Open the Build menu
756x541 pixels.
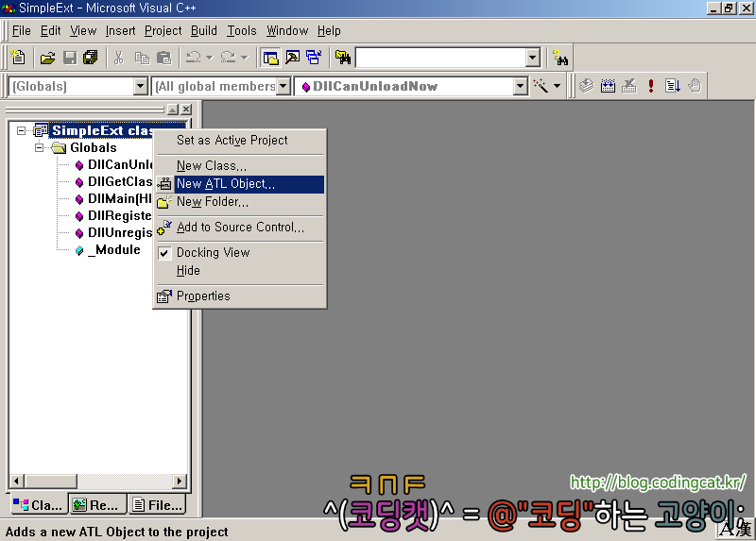pyautogui.click(x=204, y=31)
